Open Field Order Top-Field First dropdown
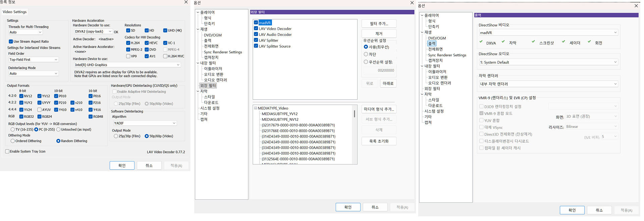The width and height of the screenshot is (644, 221). (x=34, y=60)
